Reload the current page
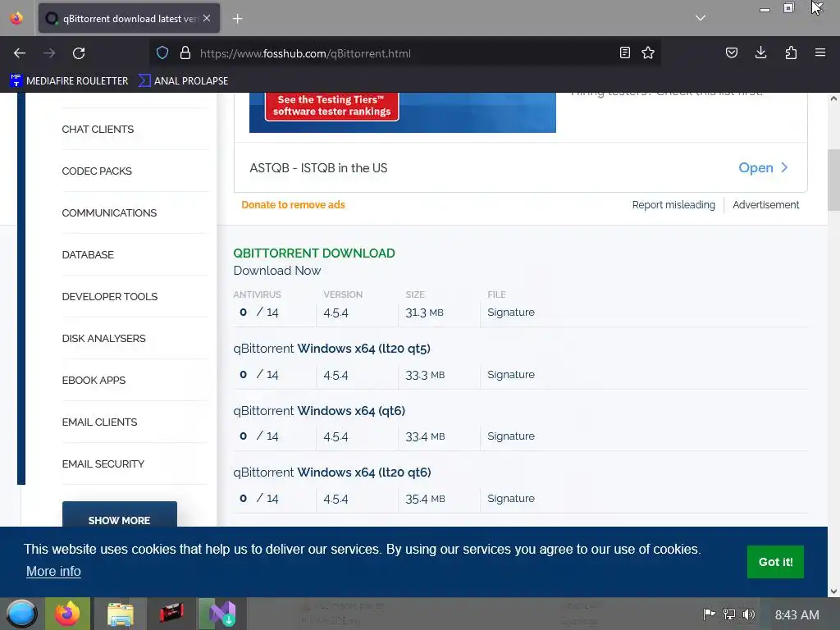840x630 pixels. tap(79, 53)
